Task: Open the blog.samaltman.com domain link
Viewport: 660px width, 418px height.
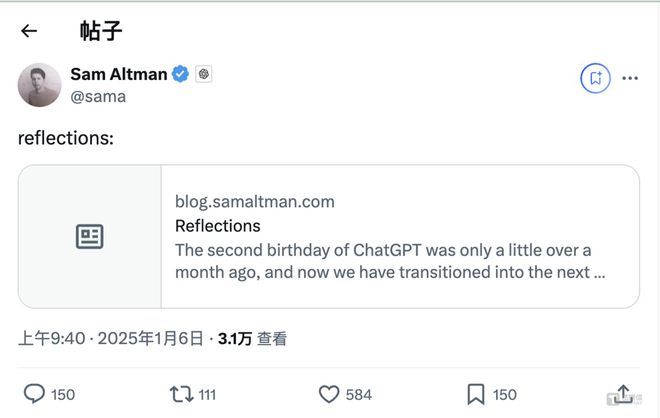Action: tap(254, 202)
